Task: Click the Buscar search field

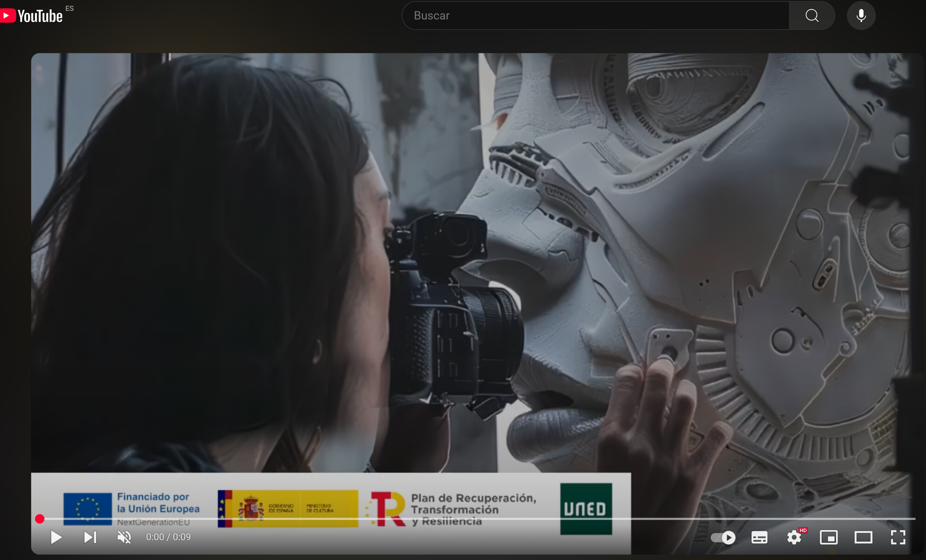Action: [596, 16]
